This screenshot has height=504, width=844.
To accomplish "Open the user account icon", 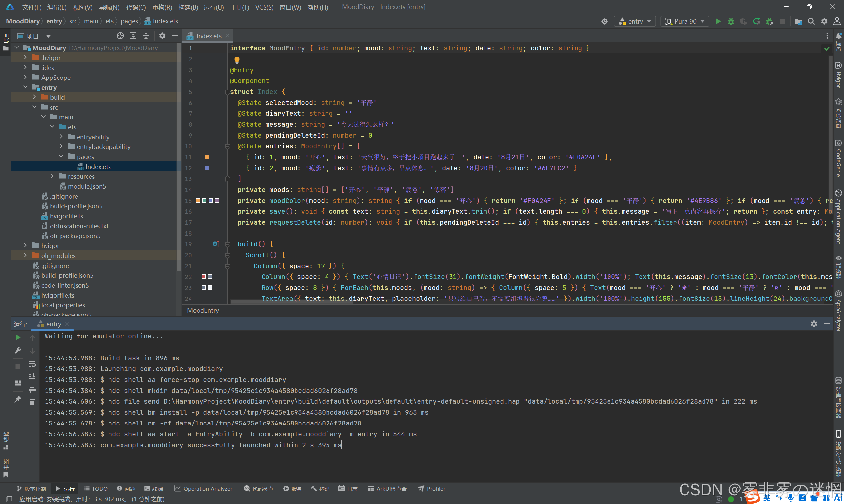I will point(837,21).
